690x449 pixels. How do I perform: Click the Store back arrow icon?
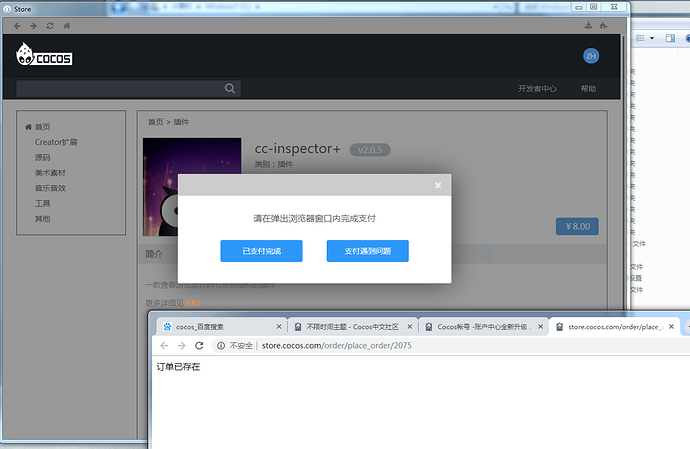pyautogui.click(x=17, y=26)
